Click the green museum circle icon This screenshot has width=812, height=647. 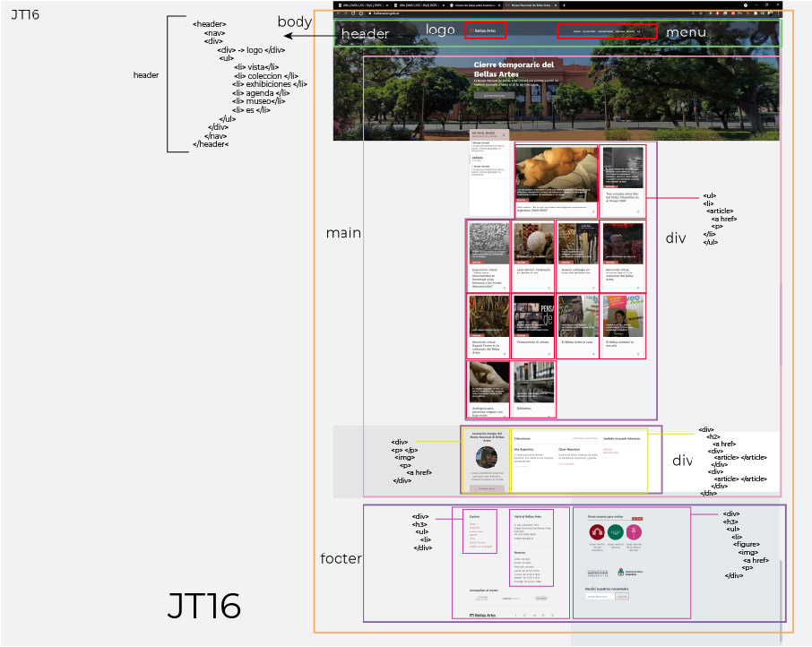tap(615, 531)
